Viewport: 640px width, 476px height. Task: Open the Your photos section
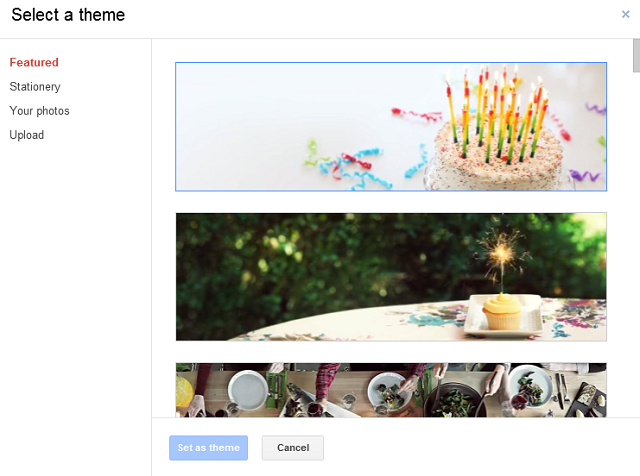(40, 111)
